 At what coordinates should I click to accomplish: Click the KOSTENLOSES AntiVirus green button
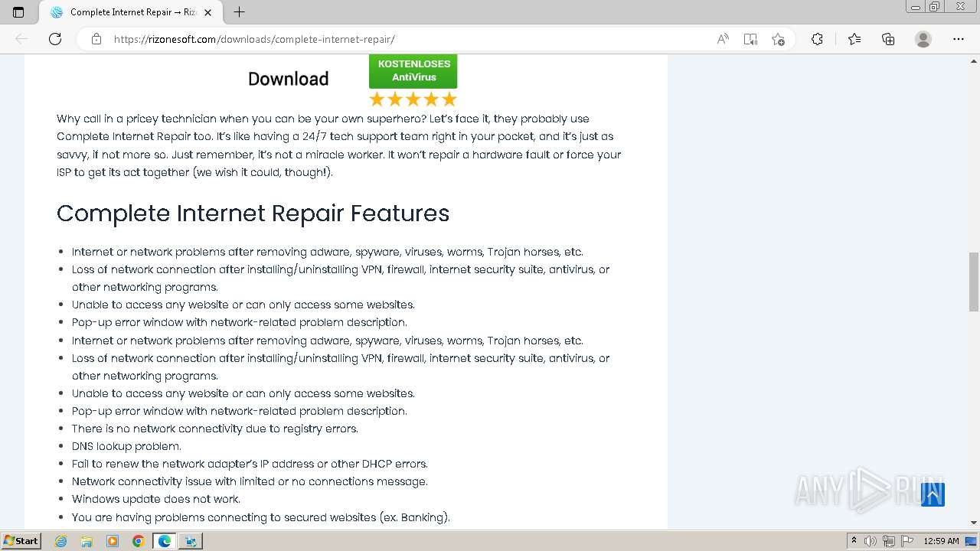coord(413,71)
